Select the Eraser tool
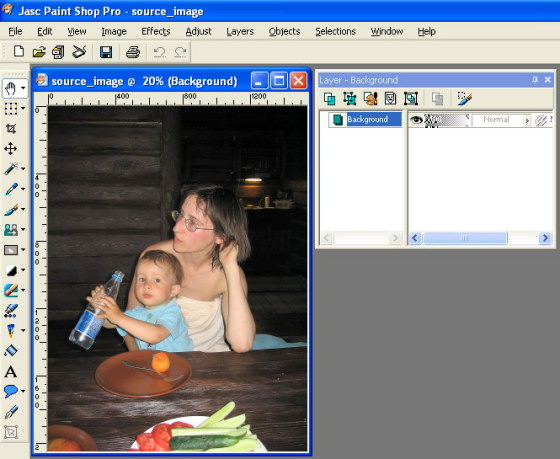Viewport: 560px width, 459px height. coord(11,290)
